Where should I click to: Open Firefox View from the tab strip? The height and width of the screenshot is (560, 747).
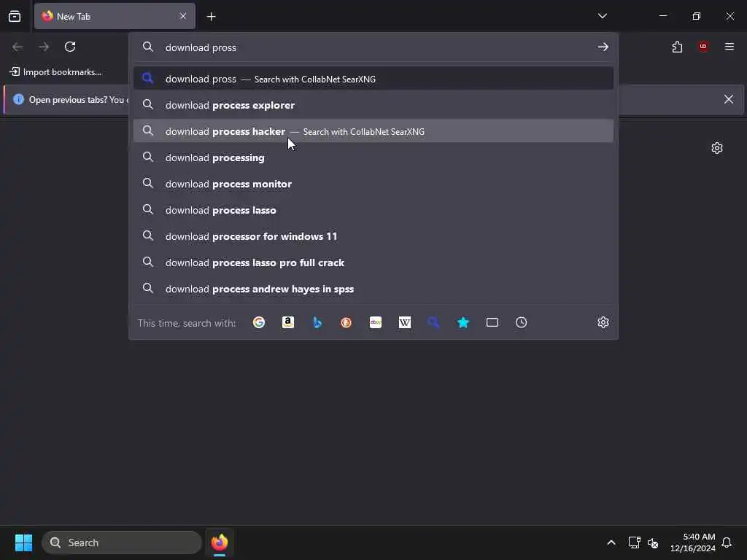pyautogui.click(x=15, y=16)
